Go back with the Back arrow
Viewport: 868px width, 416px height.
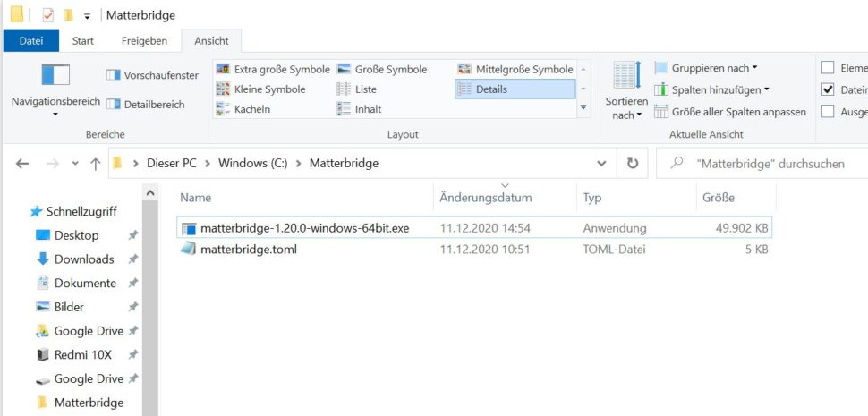click(x=22, y=163)
